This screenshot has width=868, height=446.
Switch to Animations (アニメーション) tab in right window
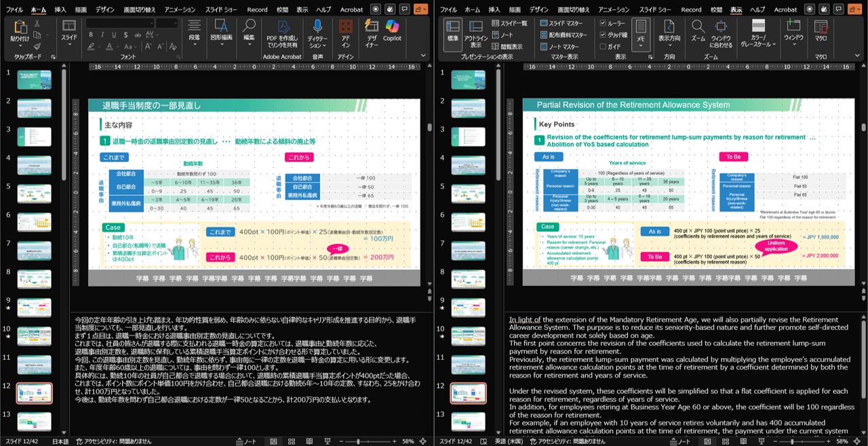(x=613, y=9)
